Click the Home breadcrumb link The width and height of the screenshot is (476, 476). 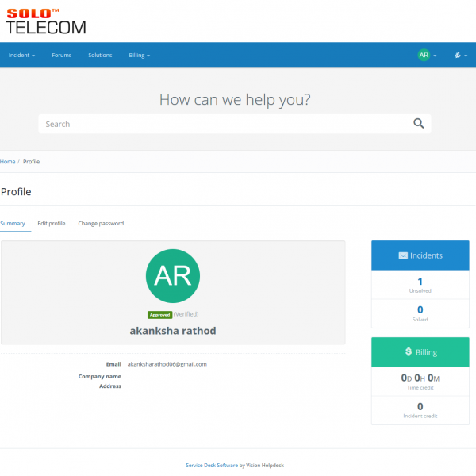(x=8, y=161)
